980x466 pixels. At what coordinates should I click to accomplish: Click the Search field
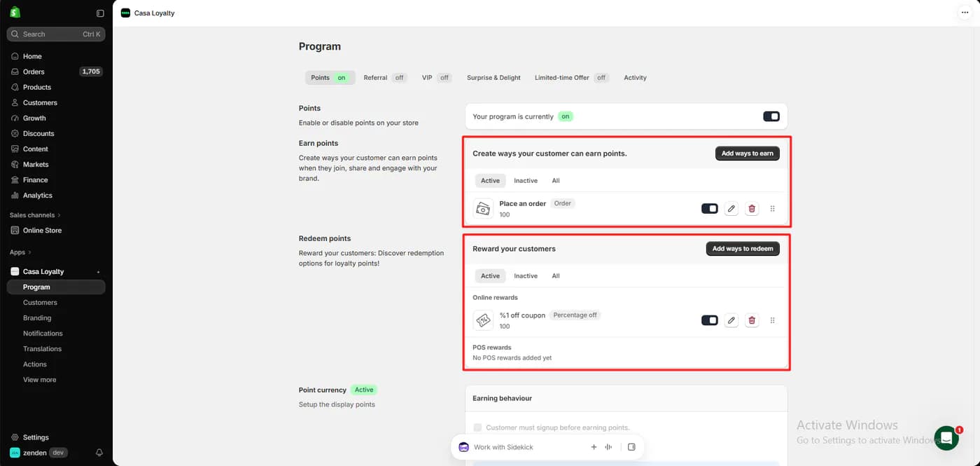pos(56,34)
